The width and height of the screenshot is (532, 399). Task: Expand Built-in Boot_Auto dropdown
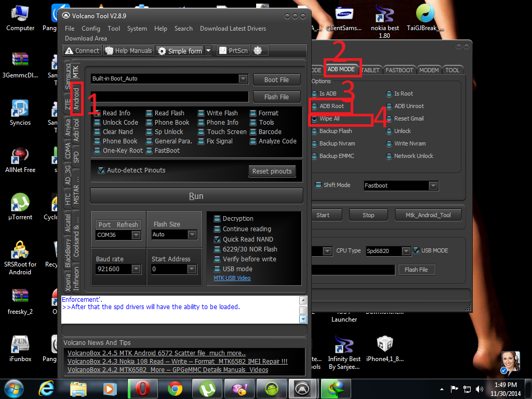pos(243,79)
